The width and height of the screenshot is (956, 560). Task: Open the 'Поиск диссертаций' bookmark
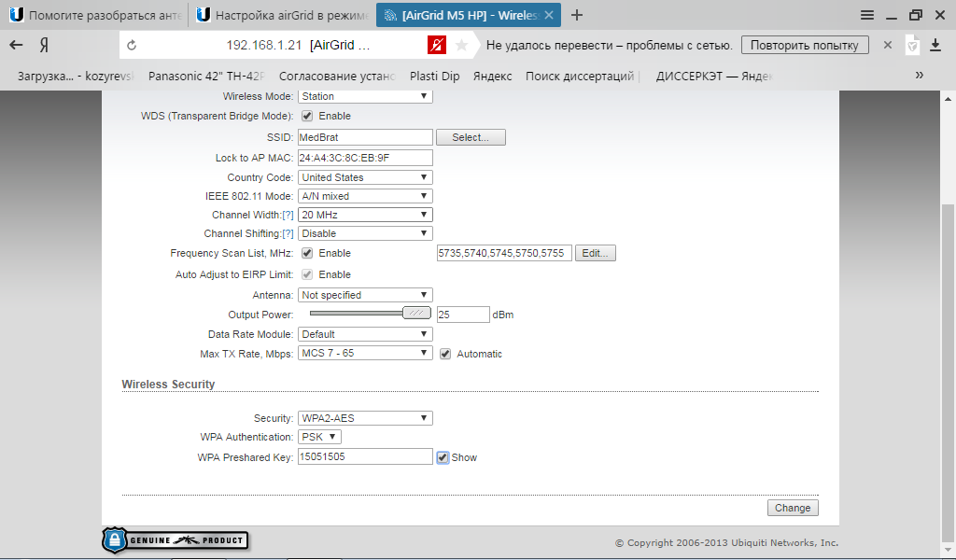[x=582, y=77]
